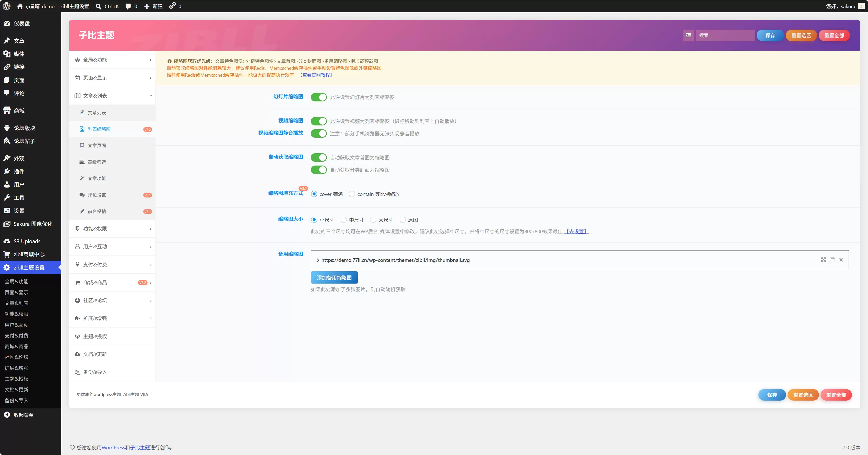Viewport: 868px width, 455px height.
Task: Expand 用户&互动 settings section
Action: click(112, 246)
